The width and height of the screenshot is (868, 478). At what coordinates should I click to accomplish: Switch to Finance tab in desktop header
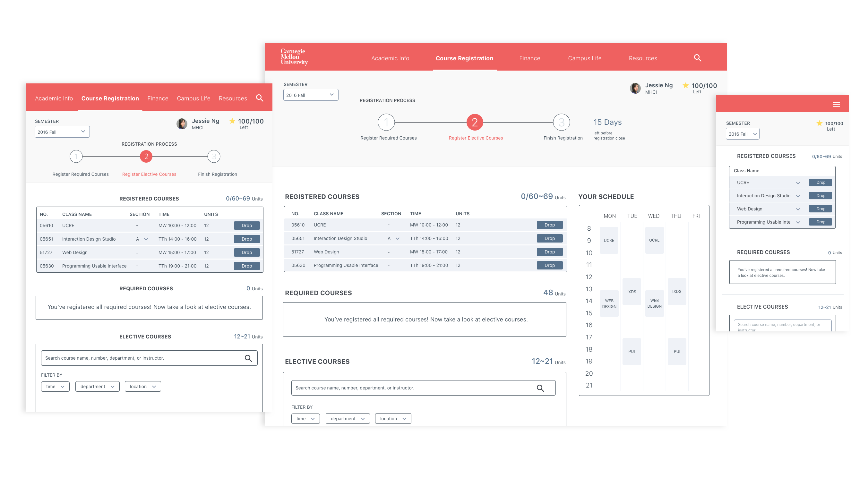point(529,58)
